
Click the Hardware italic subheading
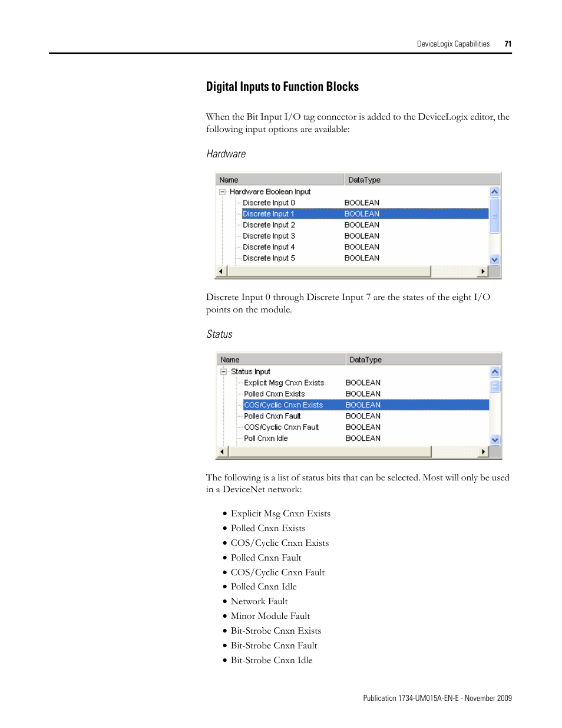pyautogui.click(x=226, y=154)
